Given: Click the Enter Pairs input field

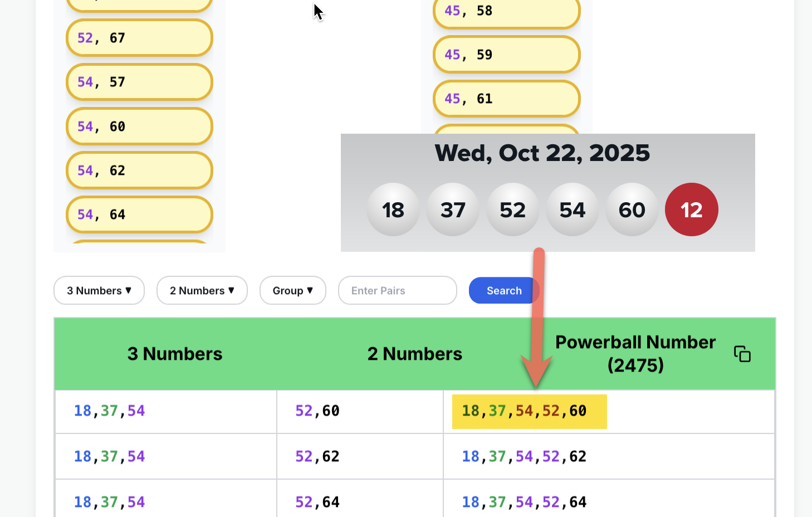Looking at the screenshot, I should 397,290.
